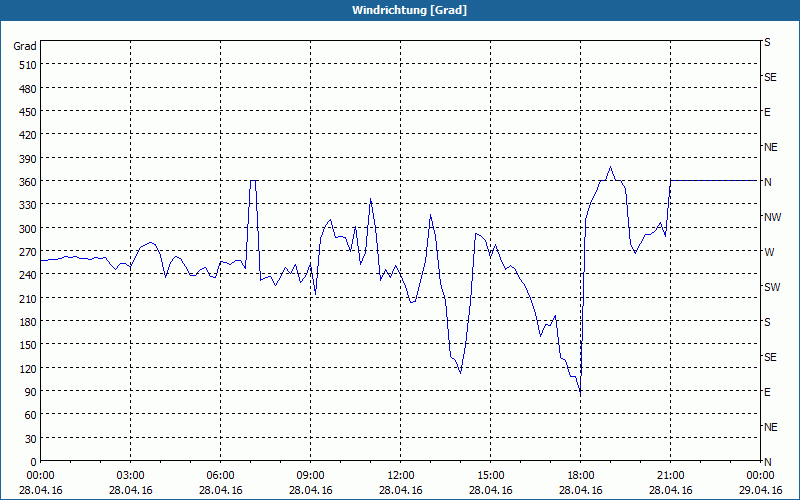Screen dimensions: 800x500
Task: Select the 18:00 time axis label
Action: click(x=581, y=476)
